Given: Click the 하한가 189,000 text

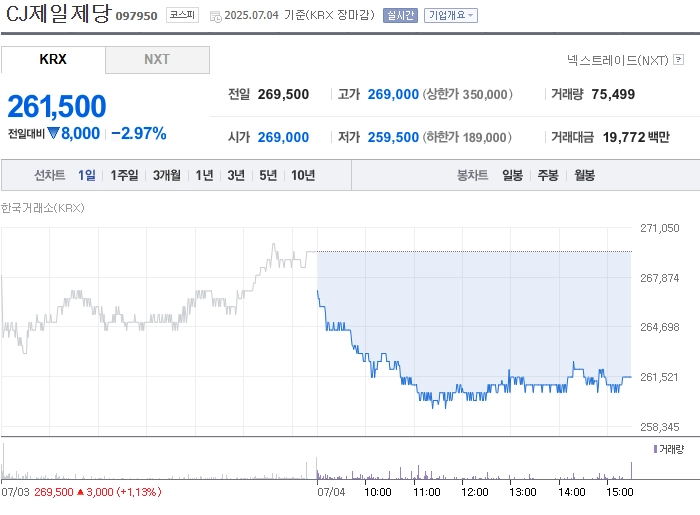Looking at the screenshot, I should click(467, 137).
